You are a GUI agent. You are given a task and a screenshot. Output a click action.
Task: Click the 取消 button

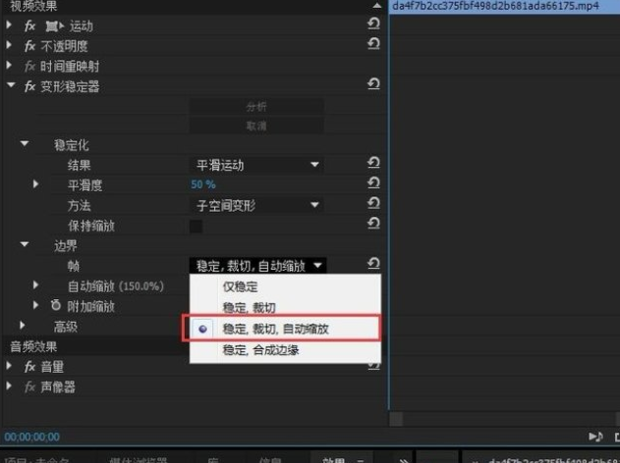[x=257, y=126]
